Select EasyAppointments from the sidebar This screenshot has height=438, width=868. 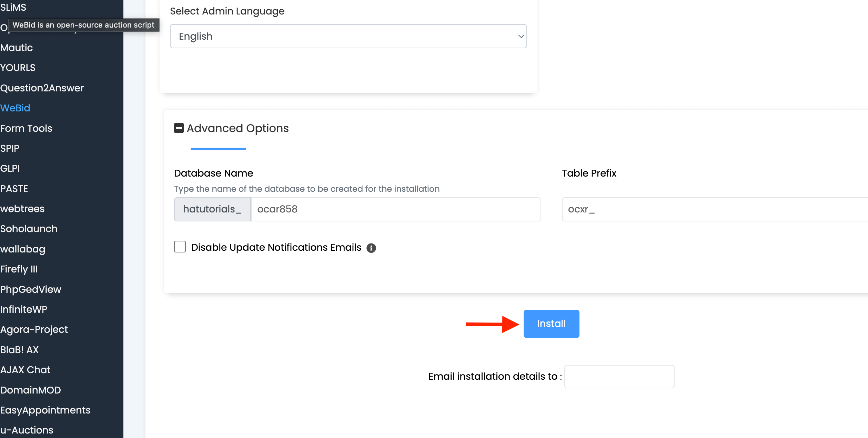click(x=45, y=410)
